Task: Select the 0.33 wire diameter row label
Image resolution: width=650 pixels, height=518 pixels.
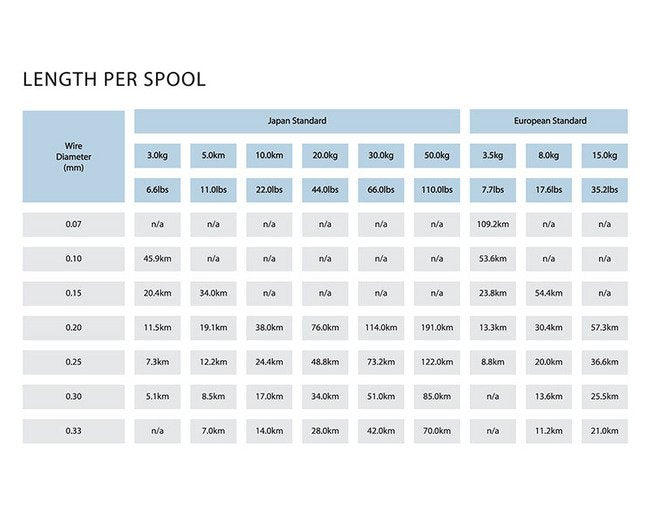Action: click(74, 431)
